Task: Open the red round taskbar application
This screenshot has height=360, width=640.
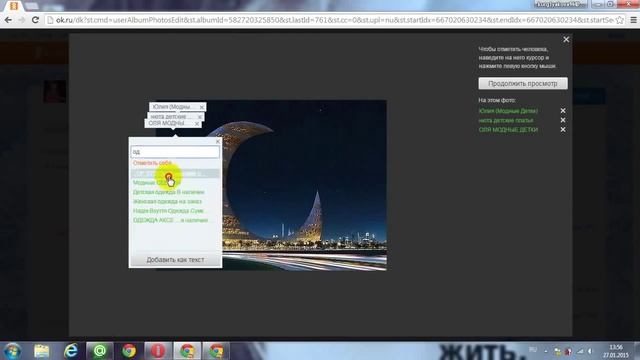Action: click(x=158, y=351)
